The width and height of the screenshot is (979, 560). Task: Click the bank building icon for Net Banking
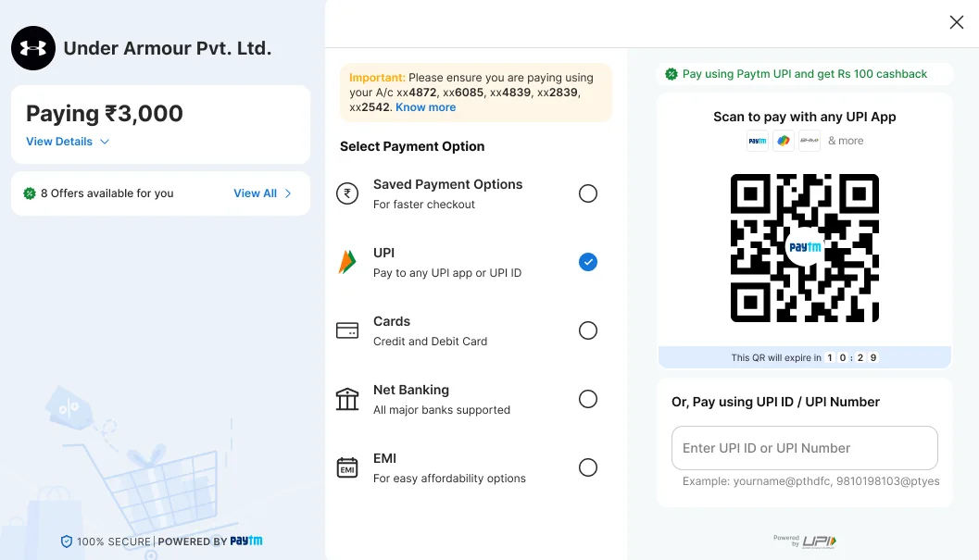coord(347,399)
